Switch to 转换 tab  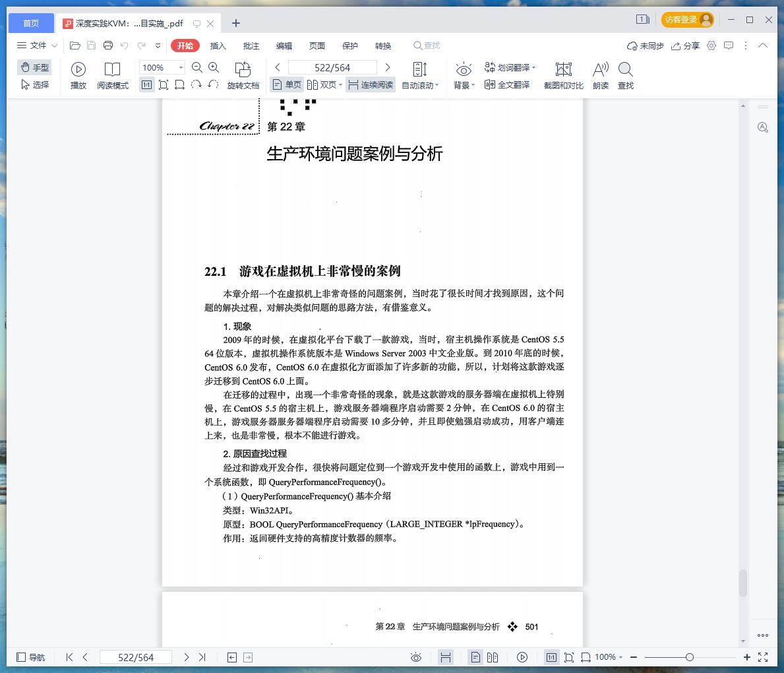pyautogui.click(x=383, y=46)
